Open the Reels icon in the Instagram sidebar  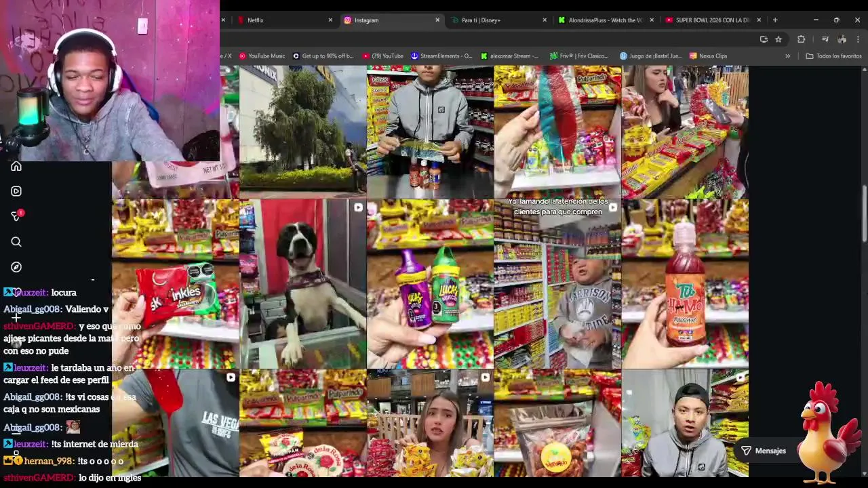16,191
